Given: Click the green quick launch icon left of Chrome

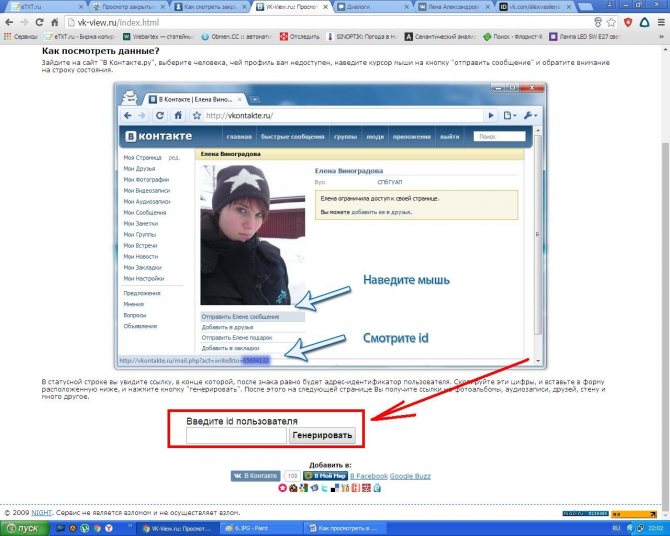Looking at the screenshot, I should point(85,528).
